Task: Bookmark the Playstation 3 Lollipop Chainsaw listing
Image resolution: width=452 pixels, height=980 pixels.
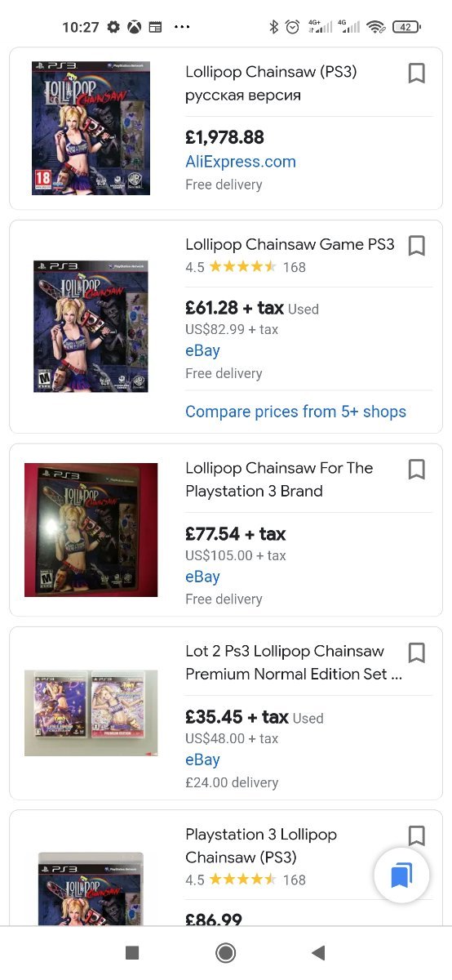Action: [416, 835]
